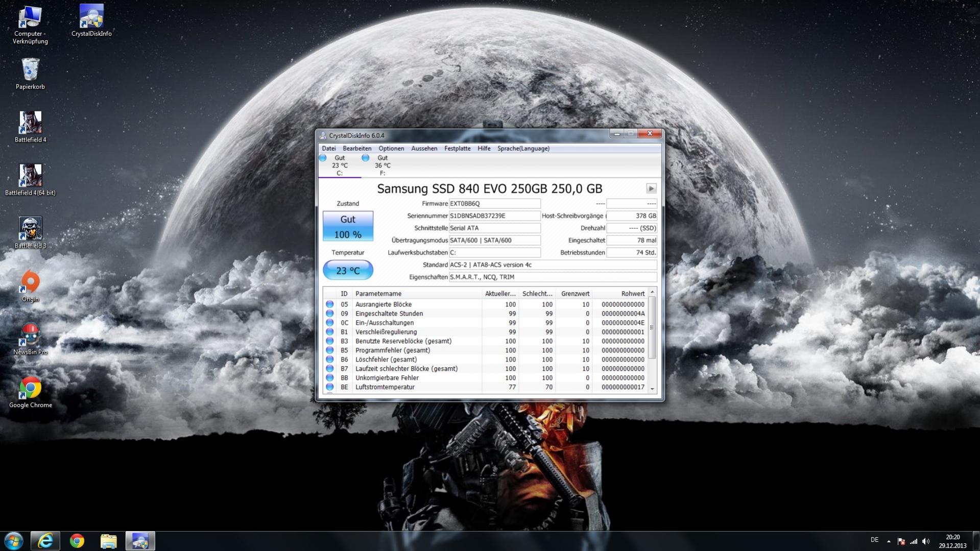The width and height of the screenshot is (980, 551).
Task: Select the Battlefield 4 (64 bit) icon
Action: tap(30, 180)
